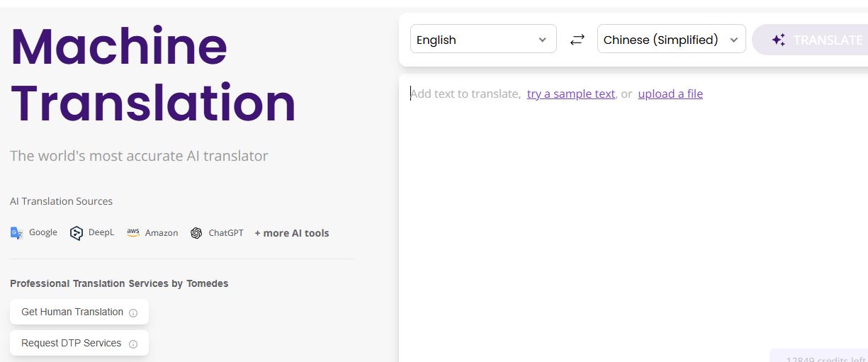
Task: Click the 'upload a file' link
Action: (x=670, y=94)
